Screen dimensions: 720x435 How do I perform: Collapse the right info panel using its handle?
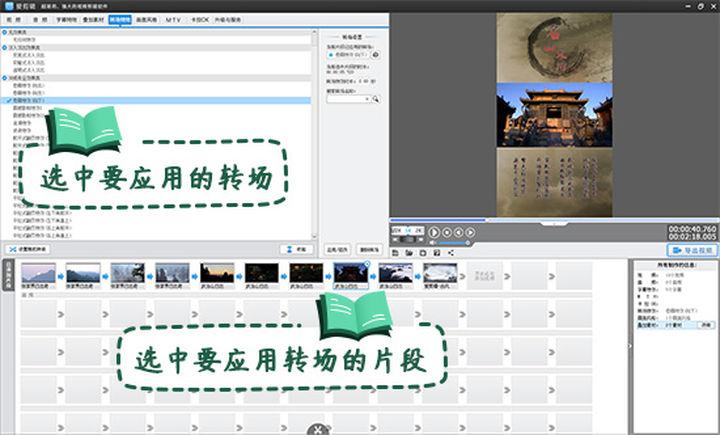point(630,345)
